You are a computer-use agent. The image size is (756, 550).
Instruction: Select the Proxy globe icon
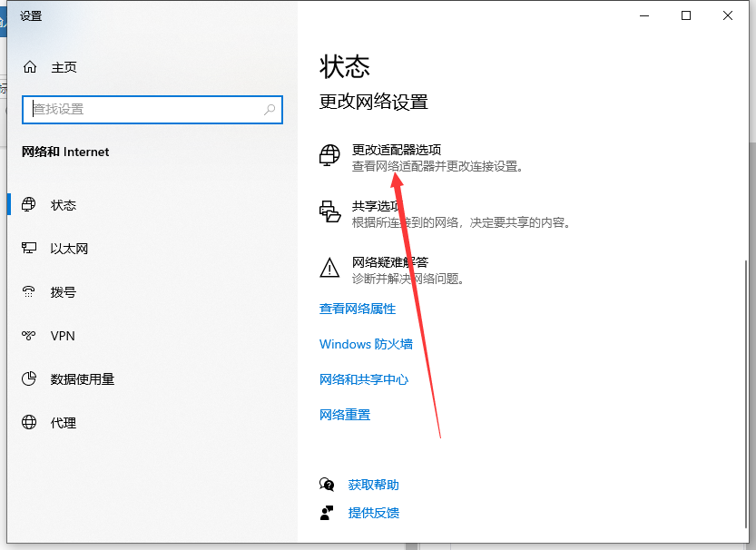[x=29, y=423]
